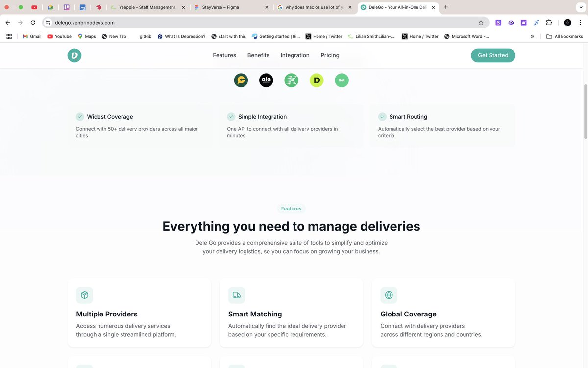Open the New Tab bookmark
The image size is (588, 368).
114,36
